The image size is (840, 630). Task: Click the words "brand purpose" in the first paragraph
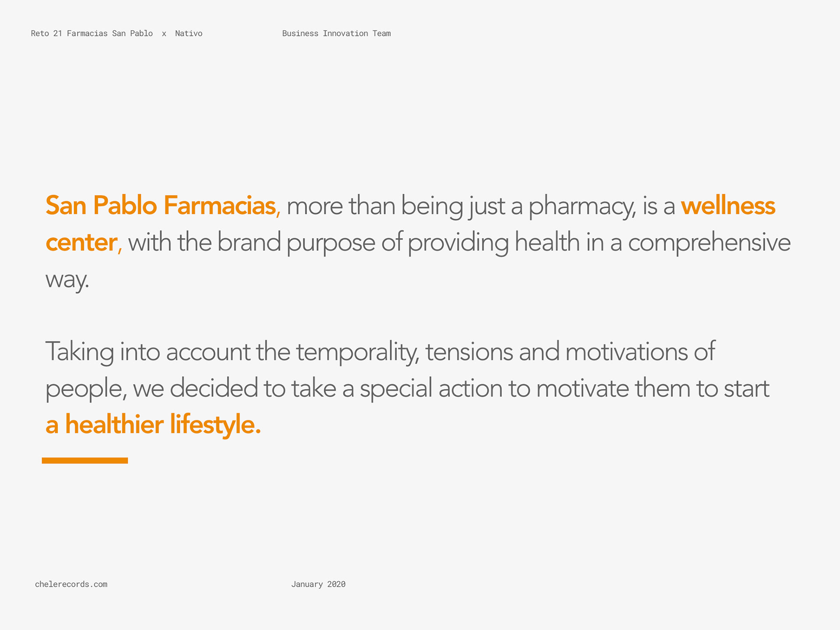point(296,243)
